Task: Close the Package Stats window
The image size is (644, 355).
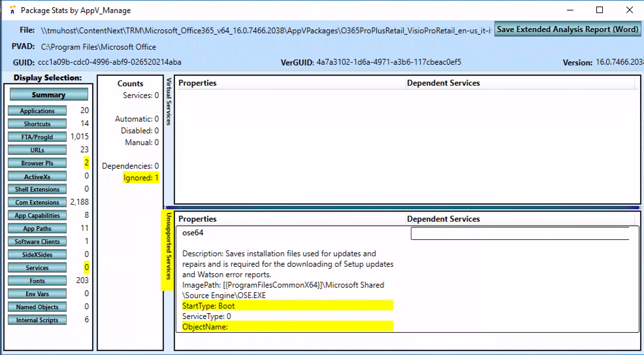Action: [629, 10]
